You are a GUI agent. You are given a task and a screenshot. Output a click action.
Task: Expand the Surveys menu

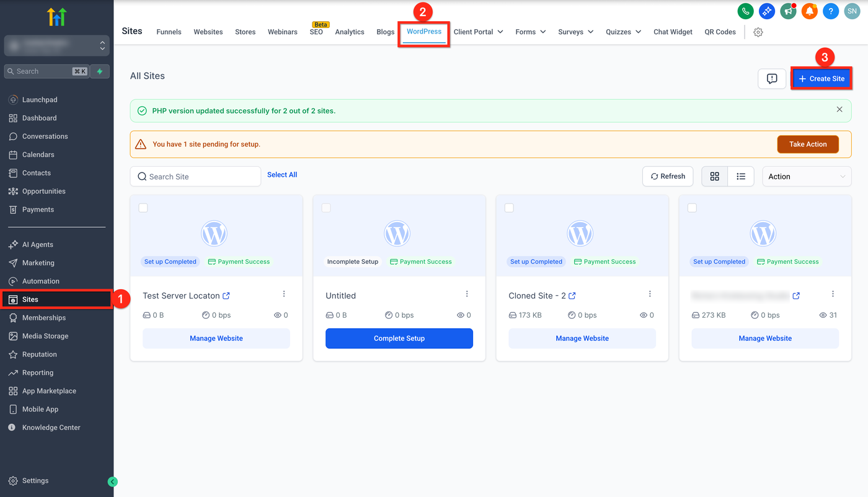(x=575, y=32)
